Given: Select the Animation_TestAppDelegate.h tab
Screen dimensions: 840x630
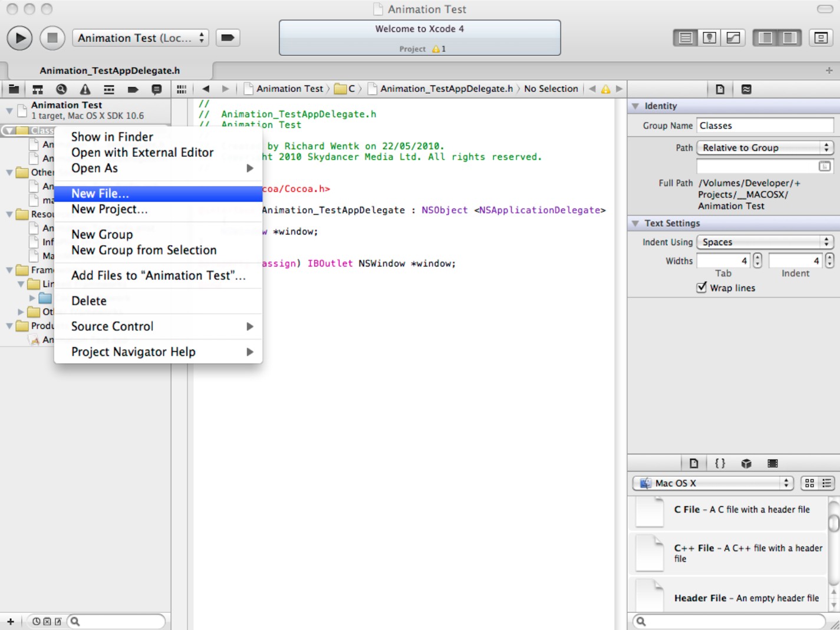Looking at the screenshot, I should tap(110, 70).
